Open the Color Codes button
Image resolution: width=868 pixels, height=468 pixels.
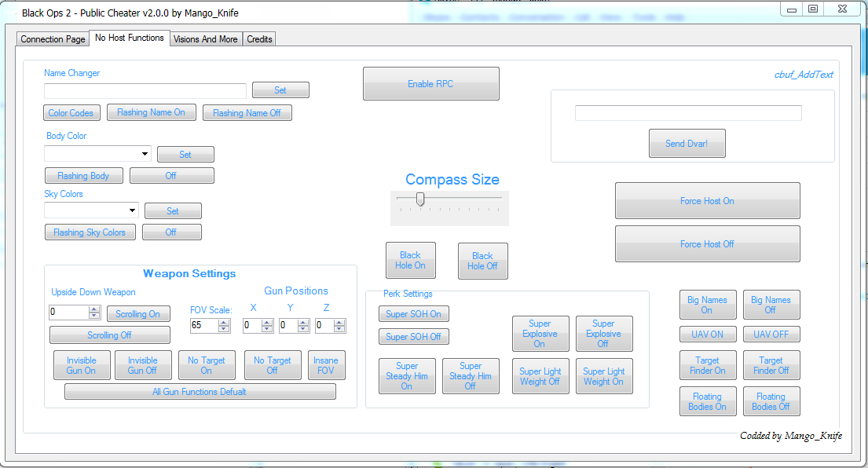(x=72, y=113)
